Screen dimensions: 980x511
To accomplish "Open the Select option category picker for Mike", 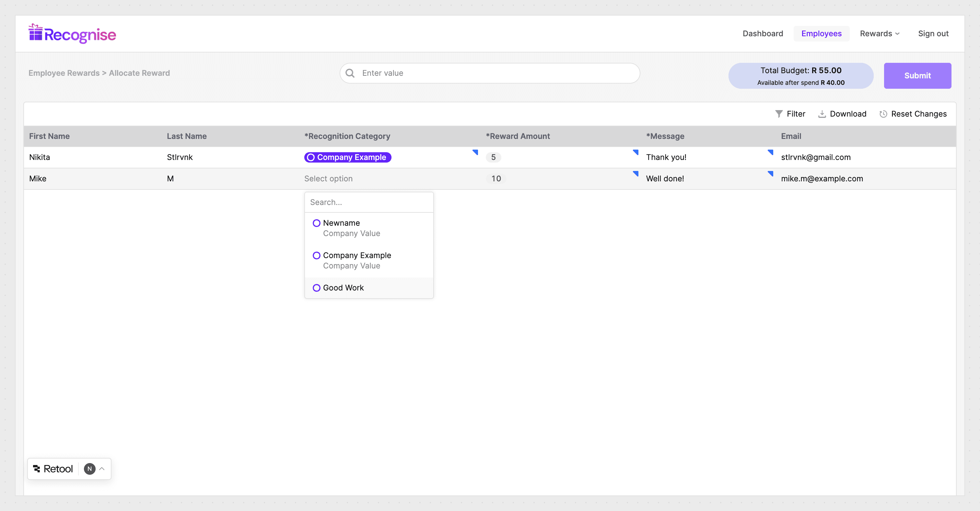I will pos(329,178).
